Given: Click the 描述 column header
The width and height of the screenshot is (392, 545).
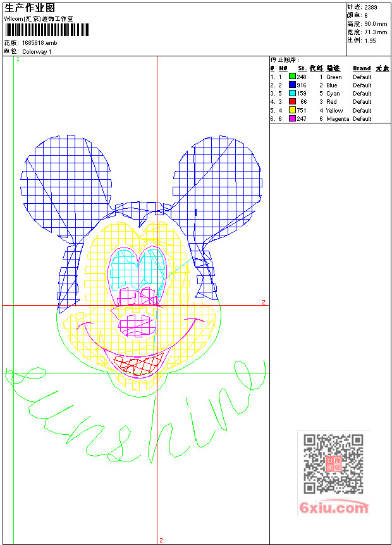Looking at the screenshot, I should tap(333, 68).
